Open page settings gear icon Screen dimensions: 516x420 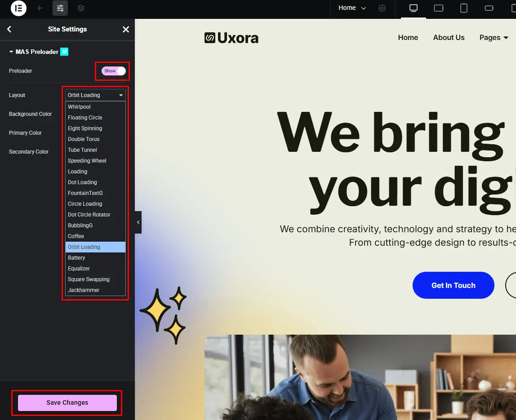tap(382, 8)
